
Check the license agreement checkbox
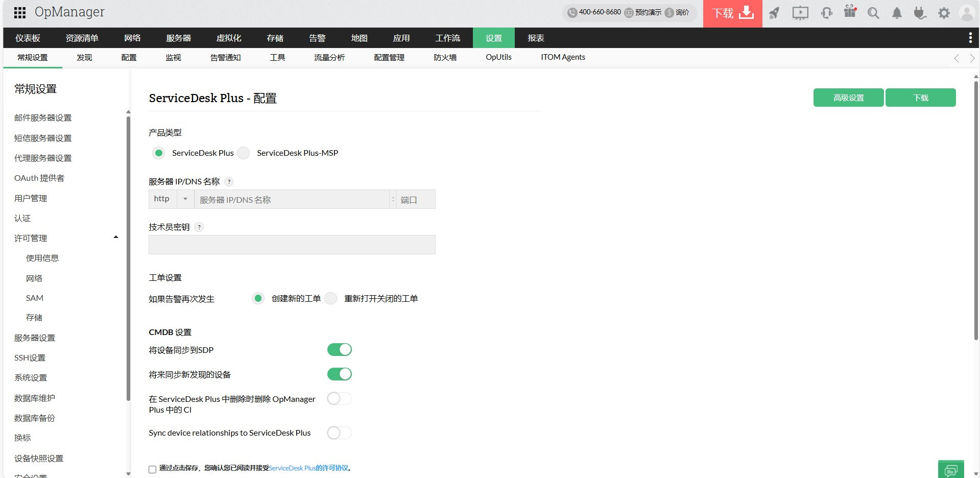(152, 469)
